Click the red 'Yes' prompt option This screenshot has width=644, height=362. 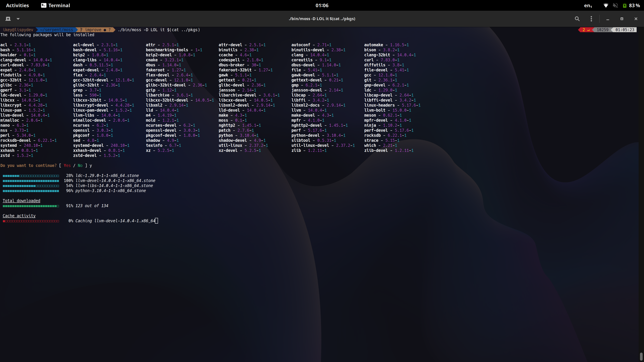click(x=67, y=165)
